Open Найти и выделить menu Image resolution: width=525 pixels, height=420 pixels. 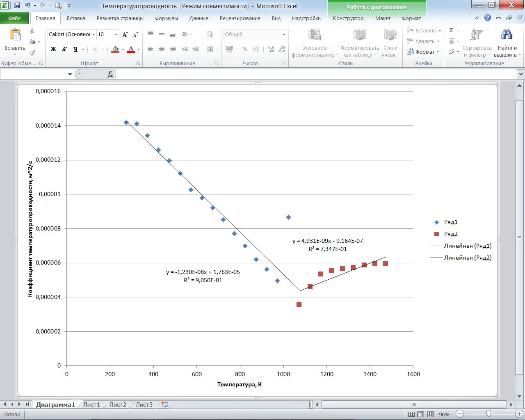[507, 43]
